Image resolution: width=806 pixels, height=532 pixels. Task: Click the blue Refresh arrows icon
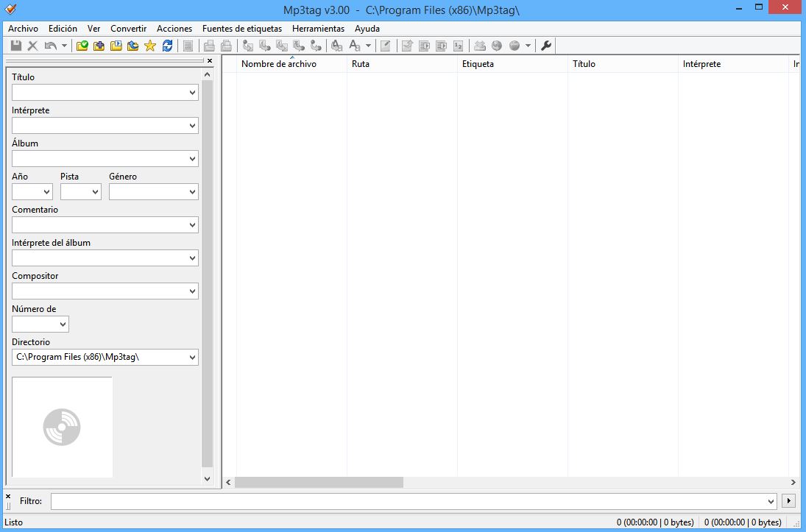167,46
